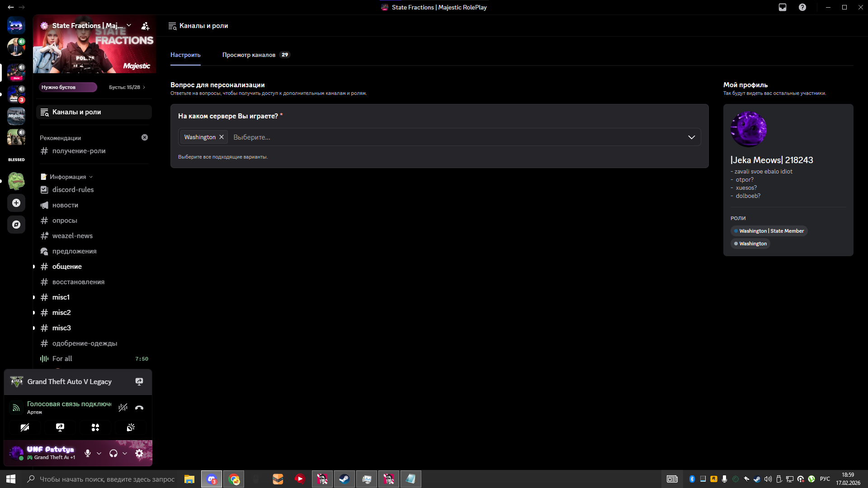
Task: Toggle noise suppression icon in voice panel
Action: (123, 408)
